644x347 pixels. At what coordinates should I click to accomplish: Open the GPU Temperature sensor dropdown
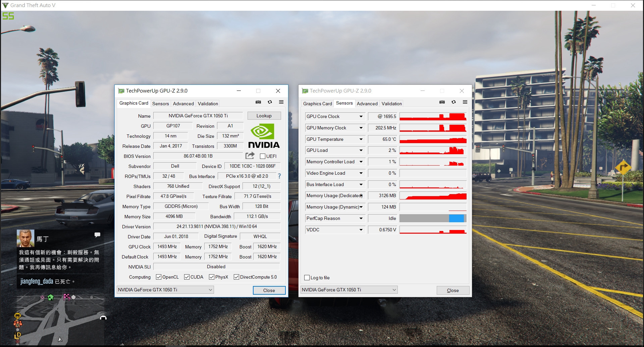click(x=361, y=139)
